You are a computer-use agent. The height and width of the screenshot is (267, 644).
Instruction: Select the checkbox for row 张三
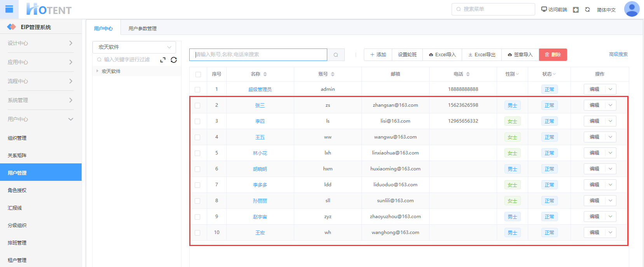pyautogui.click(x=198, y=106)
